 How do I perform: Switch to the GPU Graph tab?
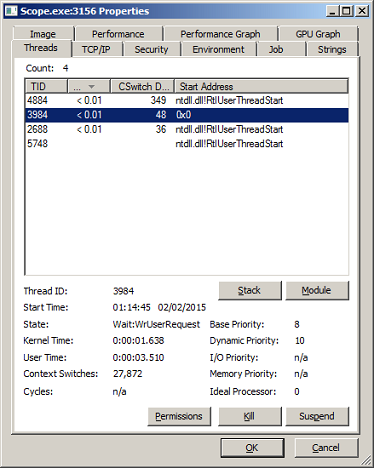tap(318, 34)
